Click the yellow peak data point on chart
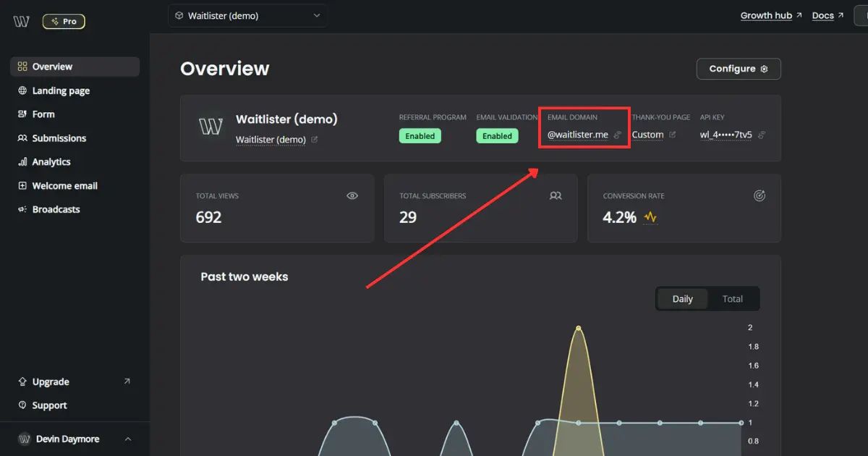 coord(578,328)
